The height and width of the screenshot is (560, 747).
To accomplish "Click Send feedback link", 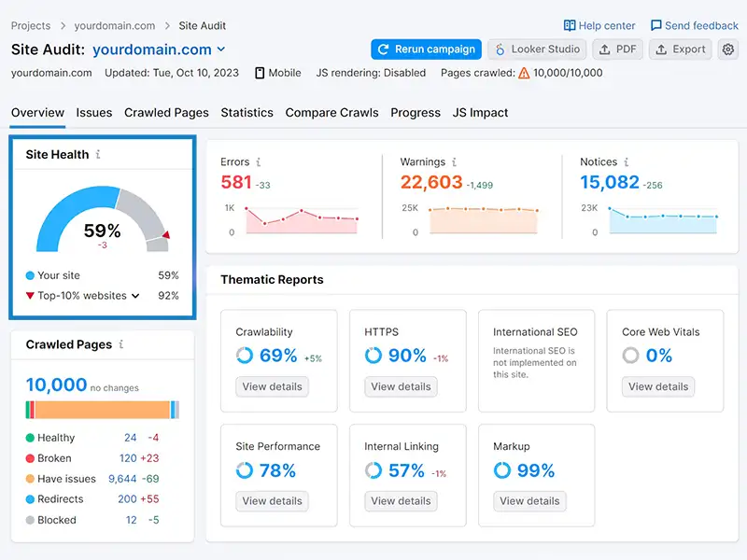I will 695,26.
